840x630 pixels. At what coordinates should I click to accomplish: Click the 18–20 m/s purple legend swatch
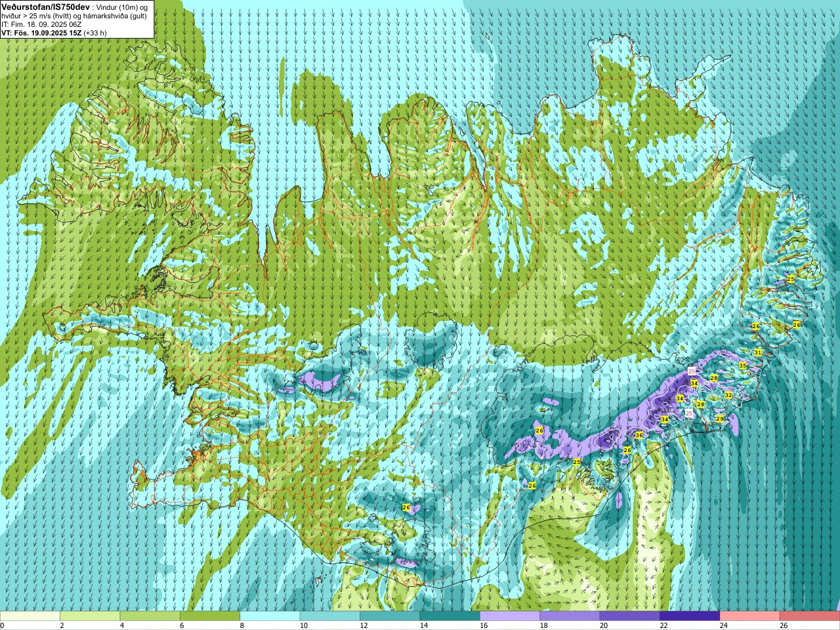pos(570,616)
